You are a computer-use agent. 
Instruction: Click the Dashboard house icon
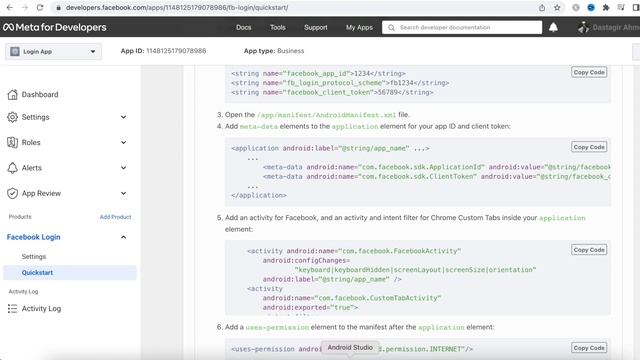pyautogui.click(x=12, y=94)
